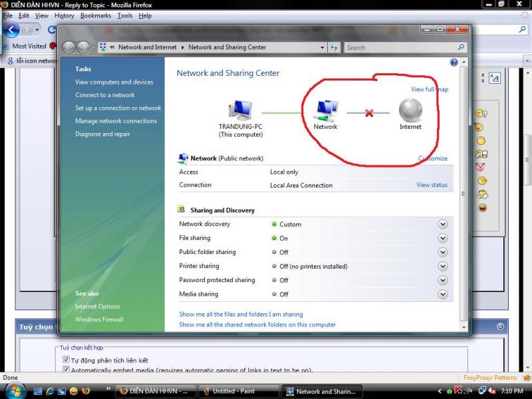The image size is (532, 399).
Task: Click the Windows Start orb
Action: tap(14, 391)
